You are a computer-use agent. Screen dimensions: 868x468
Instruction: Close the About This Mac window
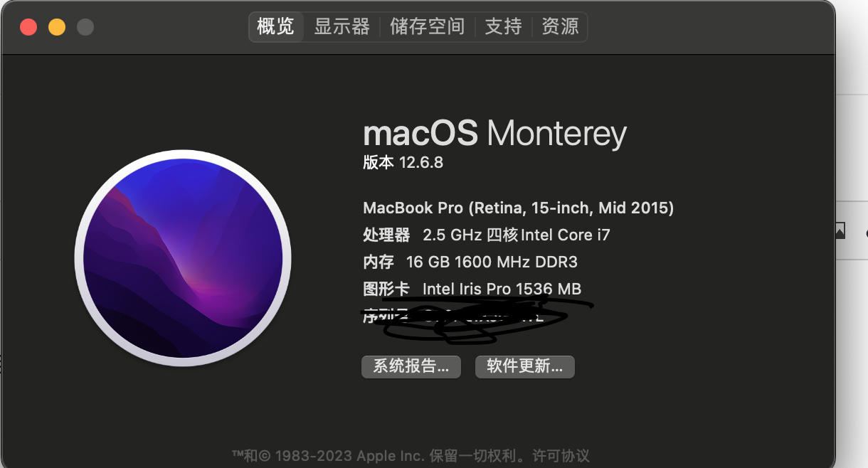click(x=28, y=27)
